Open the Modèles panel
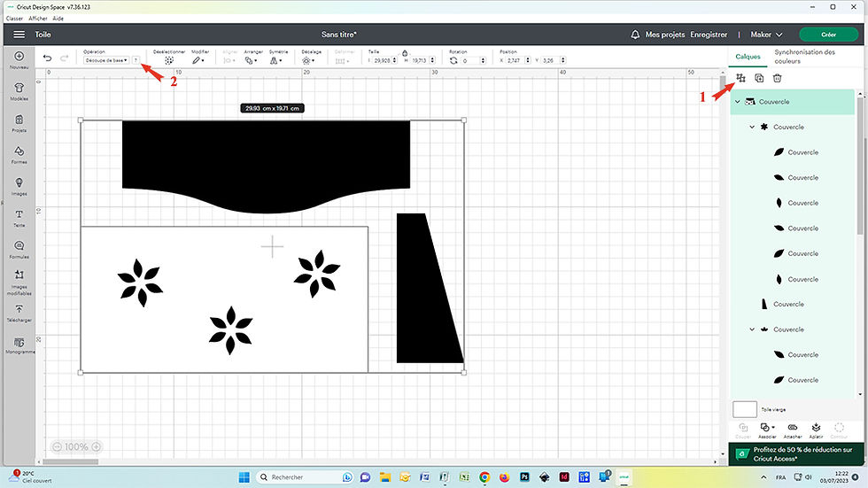868x488 pixels. pyautogui.click(x=19, y=88)
